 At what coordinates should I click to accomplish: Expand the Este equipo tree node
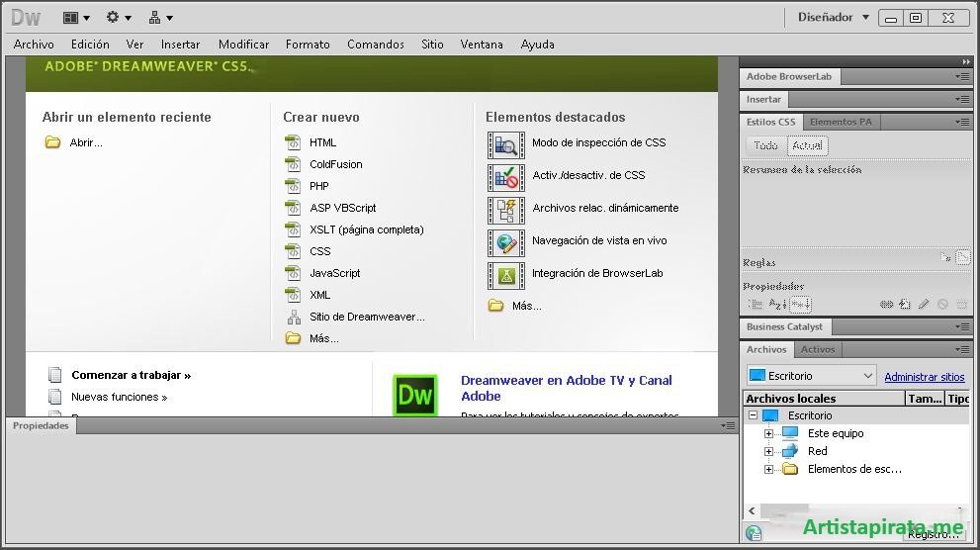click(x=768, y=433)
